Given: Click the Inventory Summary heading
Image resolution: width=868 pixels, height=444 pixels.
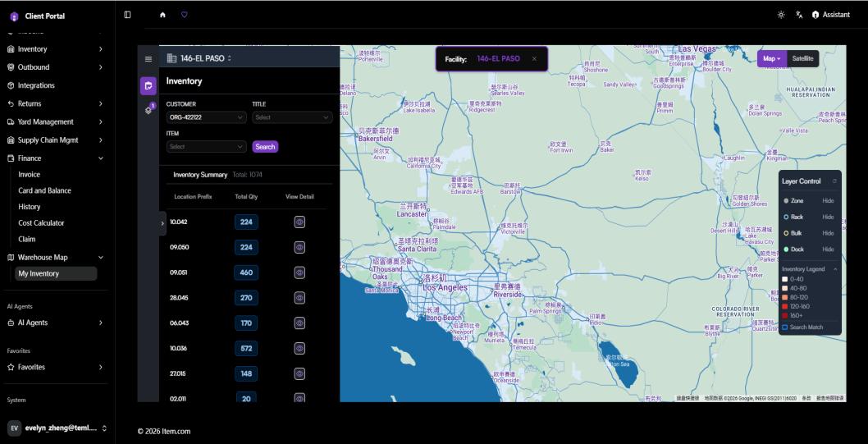Looking at the screenshot, I should (x=200, y=175).
